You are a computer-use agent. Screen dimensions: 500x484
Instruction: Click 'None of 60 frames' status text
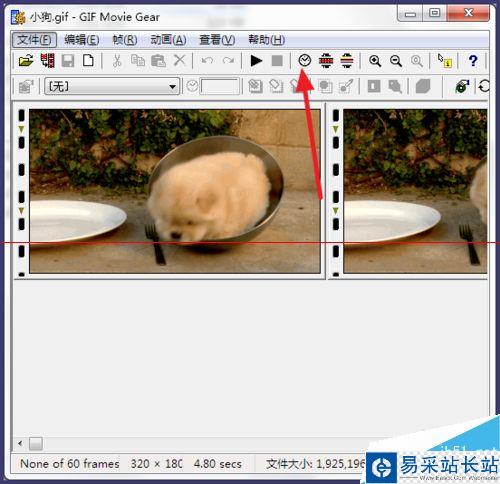pos(70,464)
